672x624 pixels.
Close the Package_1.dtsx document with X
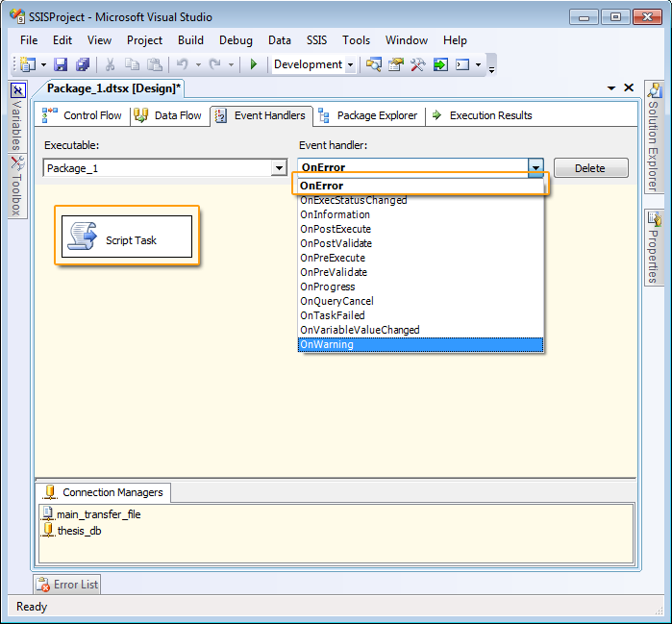click(x=629, y=87)
